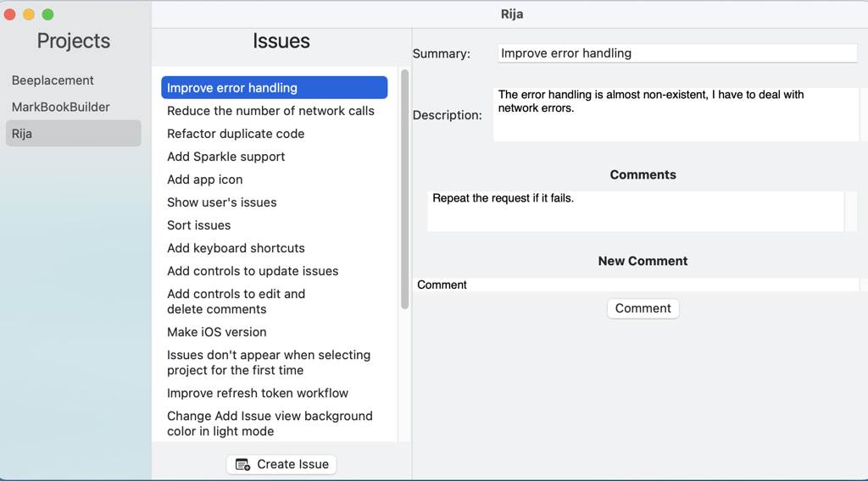
Task: Click into the Description text area
Action: pyautogui.click(x=676, y=114)
